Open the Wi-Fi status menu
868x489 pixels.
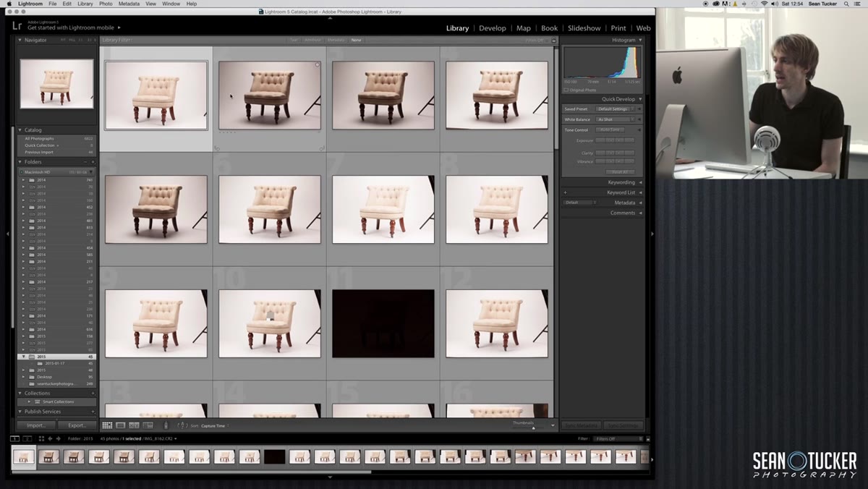click(765, 4)
